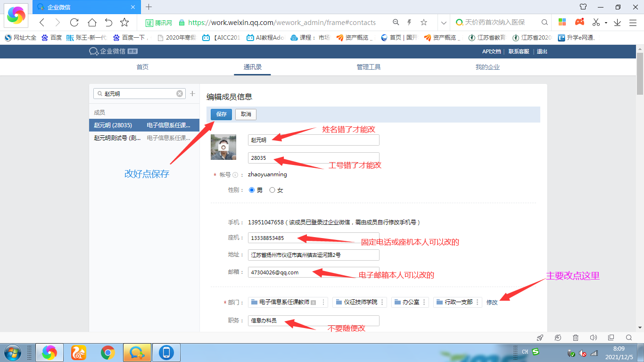This screenshot has height=362, width=644.
Task: Click the account help info icon
Action: point(235,175)
